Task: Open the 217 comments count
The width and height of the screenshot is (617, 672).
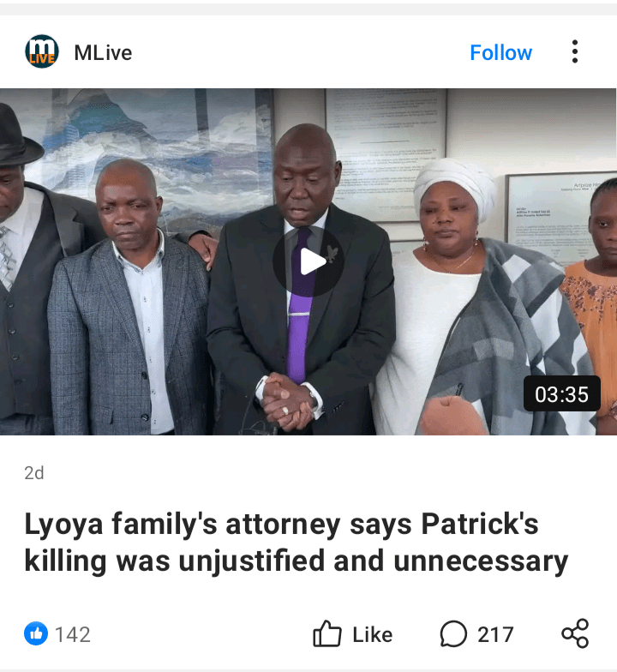Action: [x=495, y=634]
